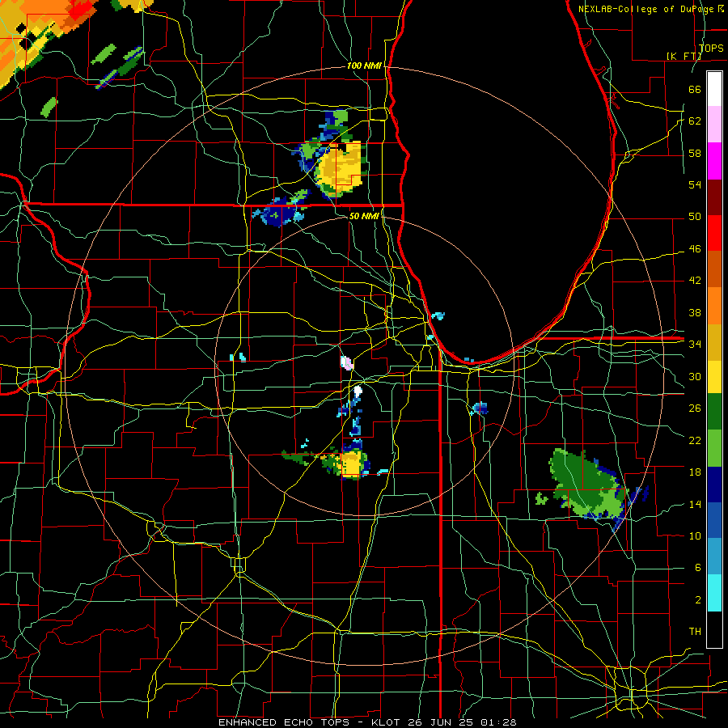
Task: Click the 22 value on the tops scale
Action: click(695, 440)
